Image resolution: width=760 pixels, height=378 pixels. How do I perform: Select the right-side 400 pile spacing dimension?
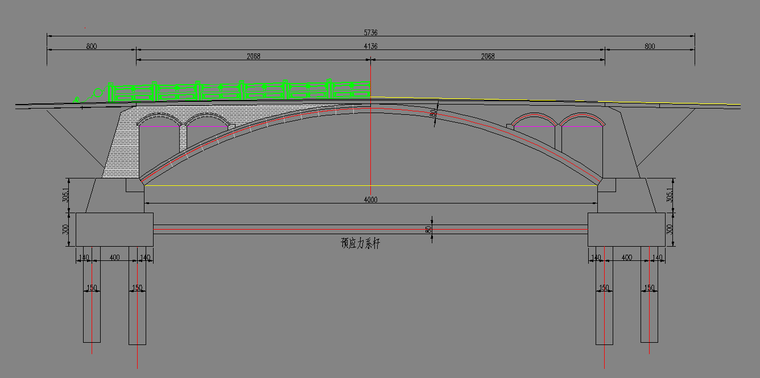tap(626, 257)
